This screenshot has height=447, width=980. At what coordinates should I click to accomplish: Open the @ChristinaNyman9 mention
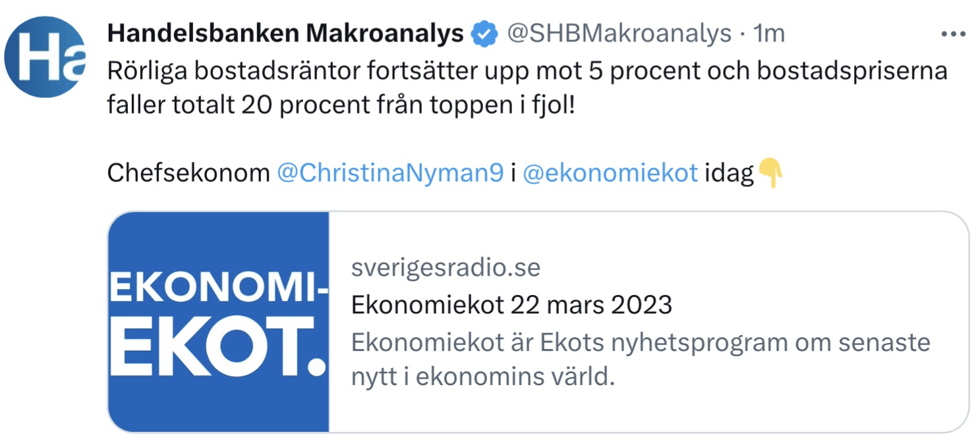click(390, 173)
